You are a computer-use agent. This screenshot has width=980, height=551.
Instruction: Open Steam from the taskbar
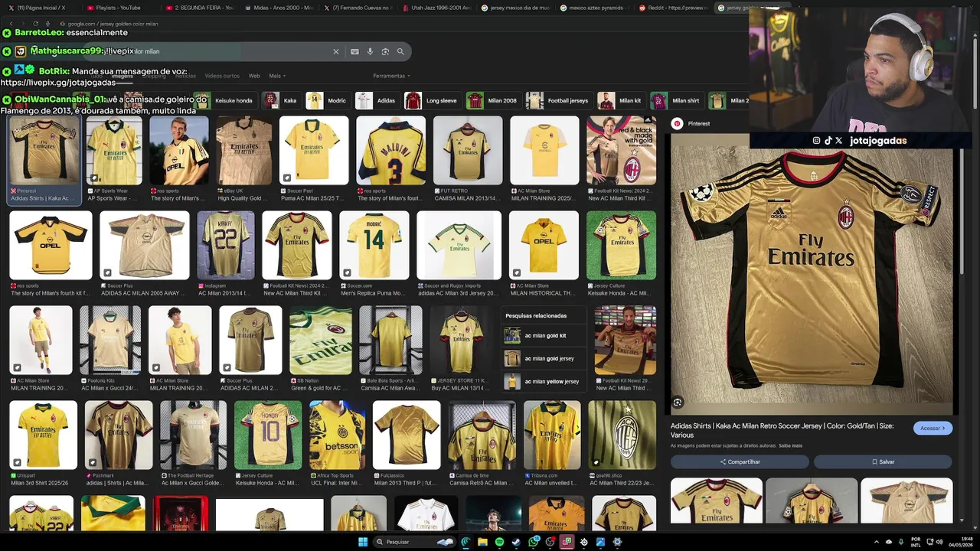click(x=516, y=542)
